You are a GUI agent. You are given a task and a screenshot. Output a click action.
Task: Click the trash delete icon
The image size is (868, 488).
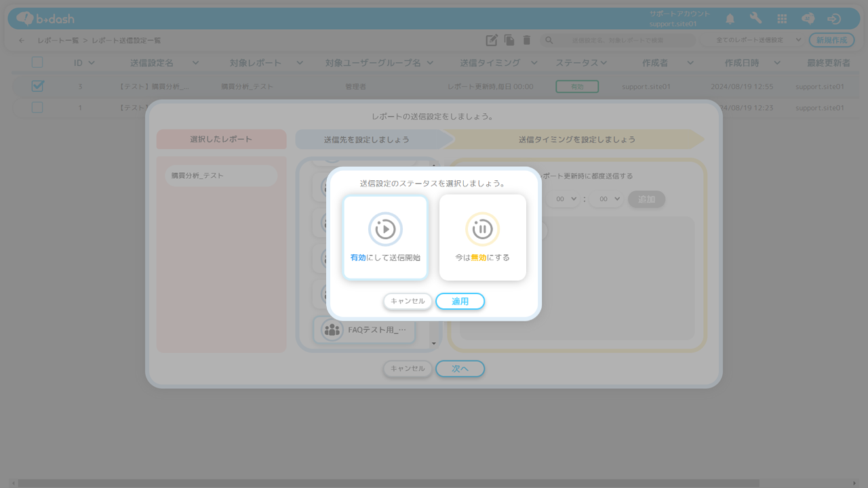click(x=527, y=41)
